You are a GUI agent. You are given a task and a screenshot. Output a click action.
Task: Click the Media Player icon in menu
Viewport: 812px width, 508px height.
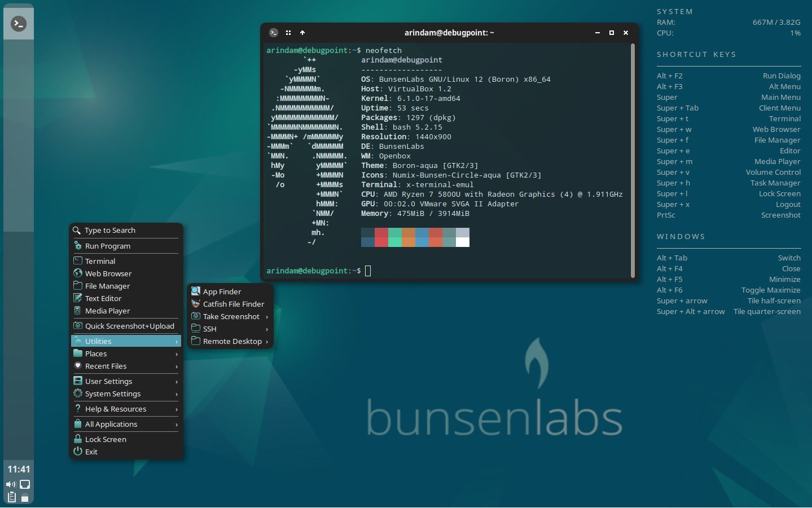coord(78,310)
